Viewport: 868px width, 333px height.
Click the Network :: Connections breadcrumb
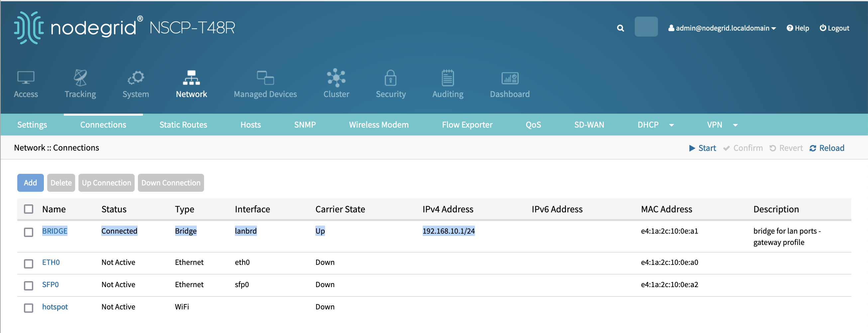(56, 148)
